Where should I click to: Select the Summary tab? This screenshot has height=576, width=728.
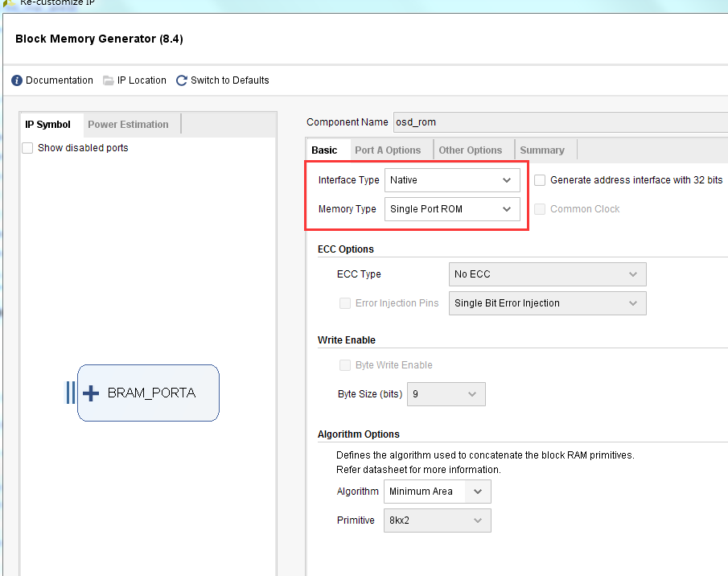tap(541, 150)
